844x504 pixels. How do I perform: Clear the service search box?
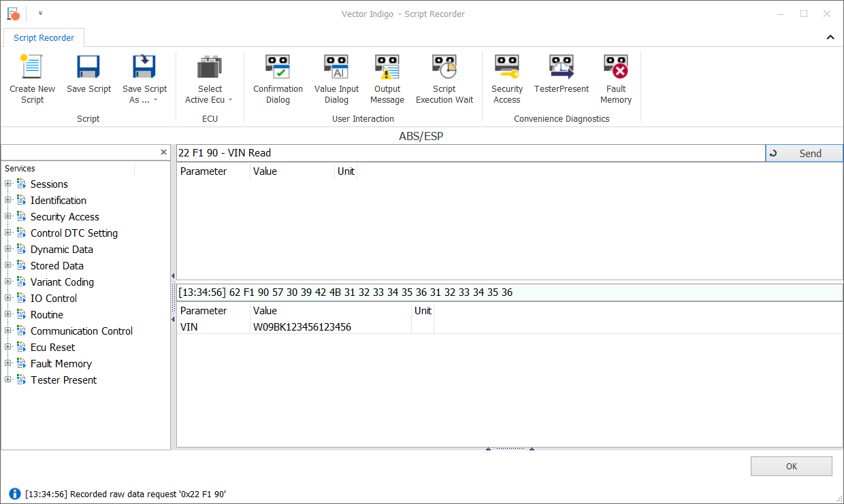click(163, 152)
